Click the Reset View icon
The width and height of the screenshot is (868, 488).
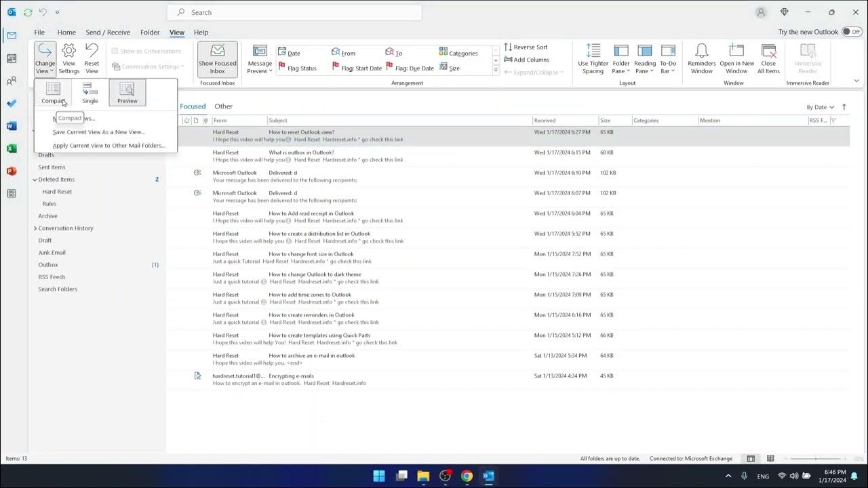tap(92, 52)
